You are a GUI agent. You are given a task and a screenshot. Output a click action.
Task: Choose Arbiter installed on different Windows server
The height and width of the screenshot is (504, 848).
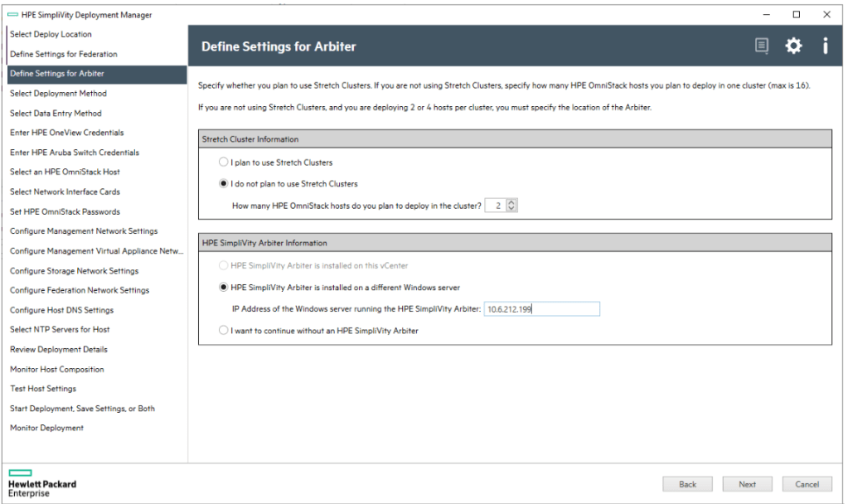(x=223, y=288)
